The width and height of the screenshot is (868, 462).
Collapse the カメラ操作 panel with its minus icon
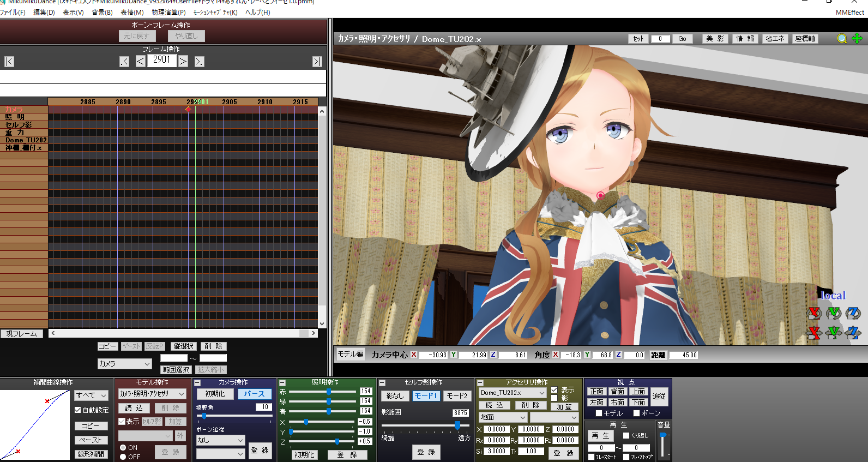(197, 383)
